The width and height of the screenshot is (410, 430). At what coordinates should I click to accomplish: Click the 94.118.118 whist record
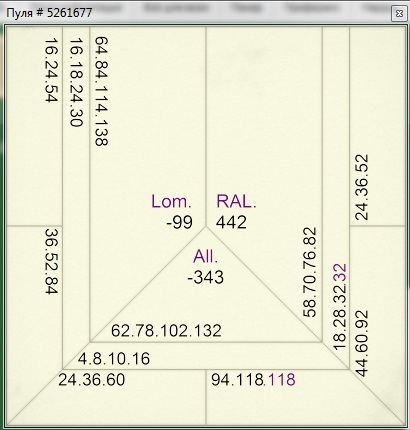point(253,380)
